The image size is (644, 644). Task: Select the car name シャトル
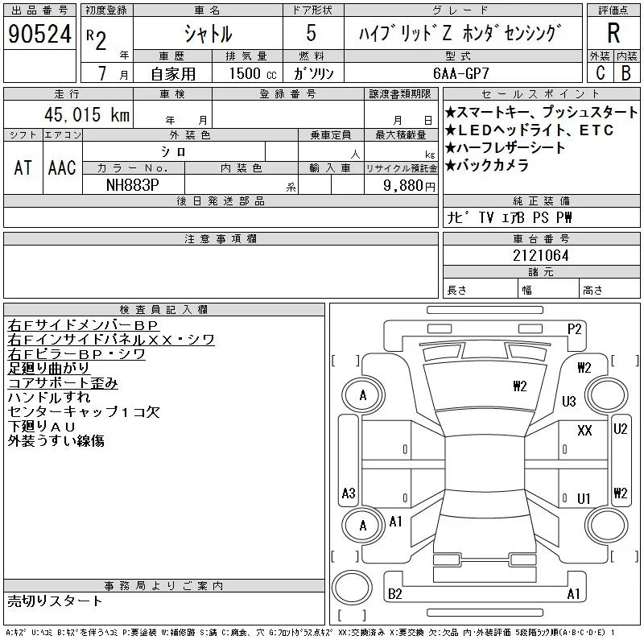208,34
